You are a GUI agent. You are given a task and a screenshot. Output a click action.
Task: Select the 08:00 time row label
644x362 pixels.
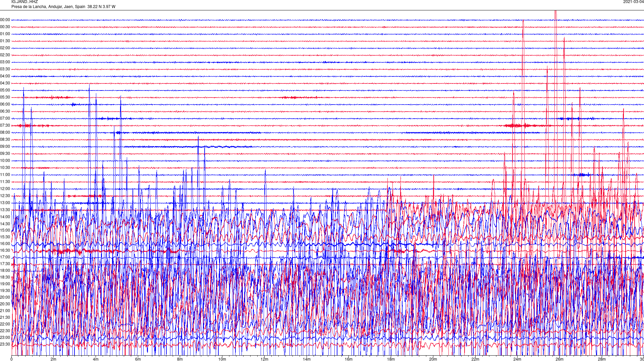tap(5, 133)
